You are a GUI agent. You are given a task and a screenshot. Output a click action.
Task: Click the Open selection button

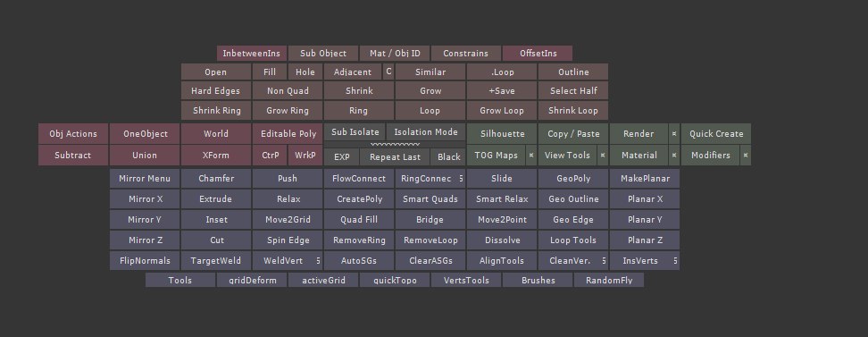point(216,72)
